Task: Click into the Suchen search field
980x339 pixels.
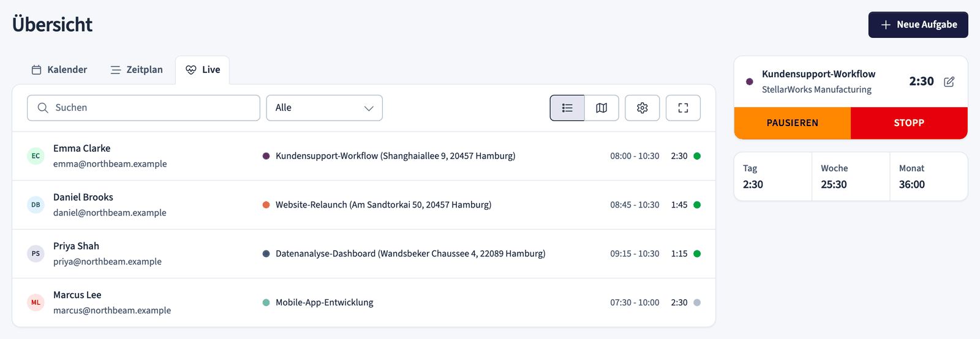Action: click(143, 108)
